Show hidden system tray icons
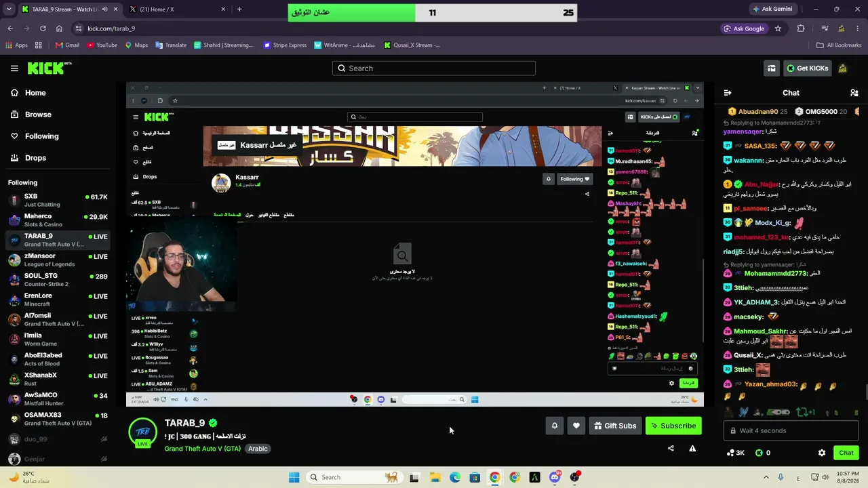This screenshot has width=868, height=488. pos(765,477)
